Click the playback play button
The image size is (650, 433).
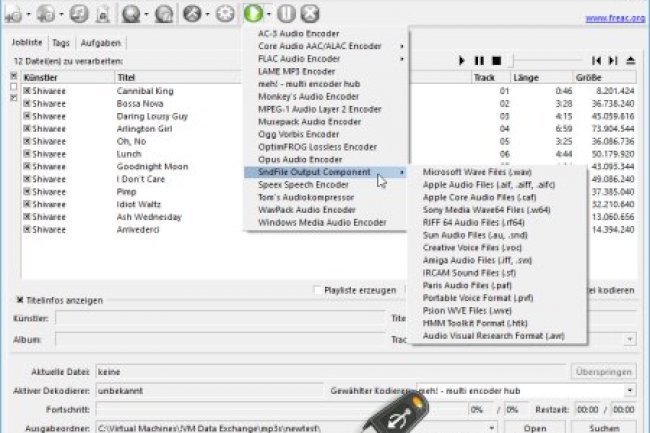pos(462,61)
